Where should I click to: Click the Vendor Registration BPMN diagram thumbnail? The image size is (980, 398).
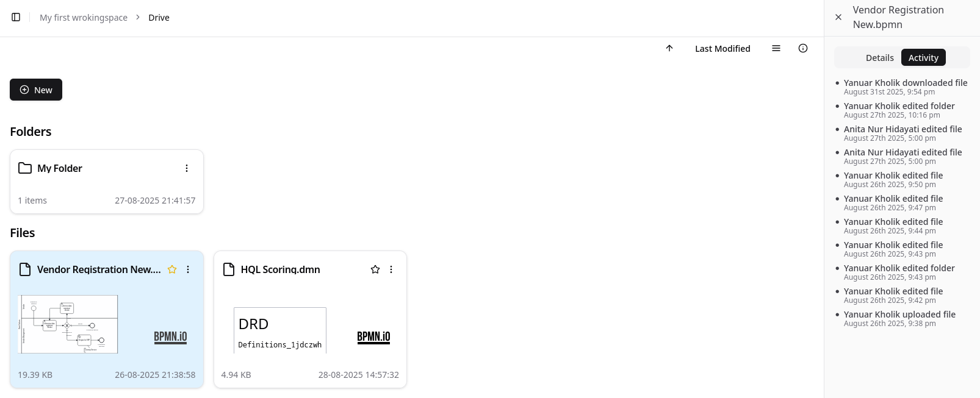point(68,324)
